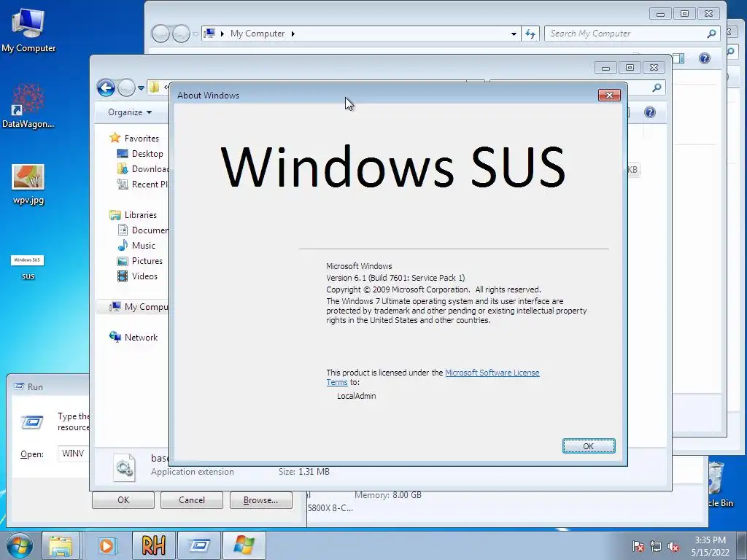Click the Back arrow in front Explorer window
This screenshot has height=560, width=747.
106,87
